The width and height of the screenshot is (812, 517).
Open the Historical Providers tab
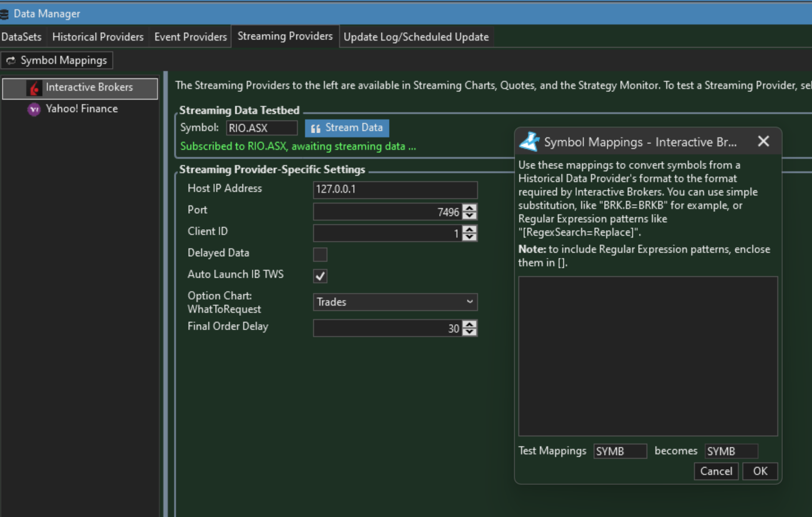pos(98,37)
